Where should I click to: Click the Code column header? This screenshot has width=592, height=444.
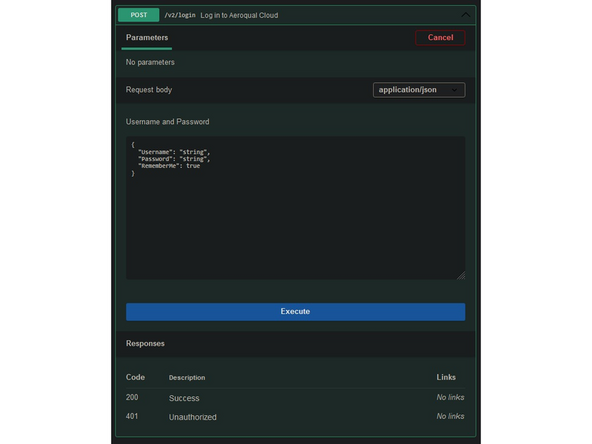click(x=135, y=377)
